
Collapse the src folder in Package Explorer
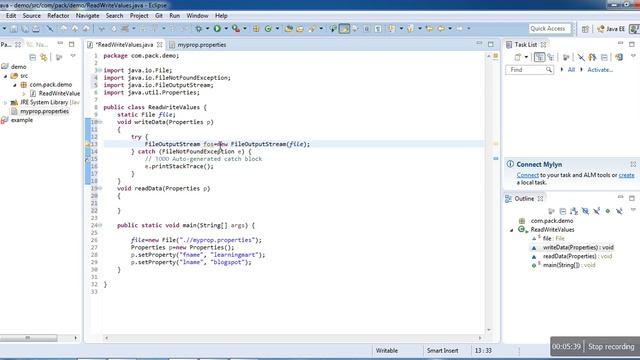(x=6, y=76)
